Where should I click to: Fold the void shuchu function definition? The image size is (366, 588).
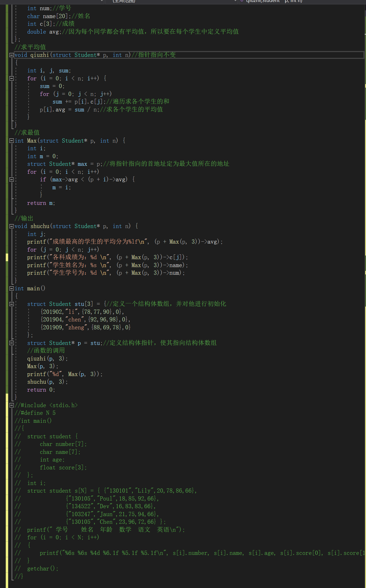[11, 226]
